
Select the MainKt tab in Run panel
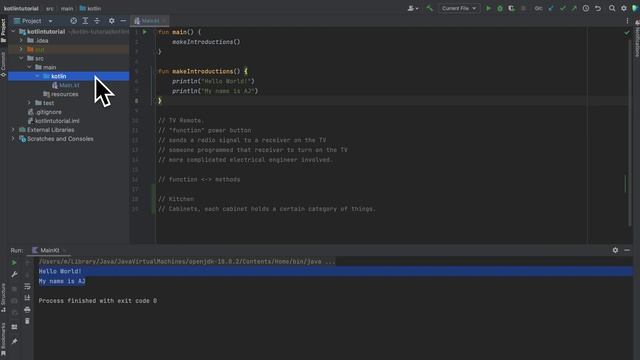[49, 250]
